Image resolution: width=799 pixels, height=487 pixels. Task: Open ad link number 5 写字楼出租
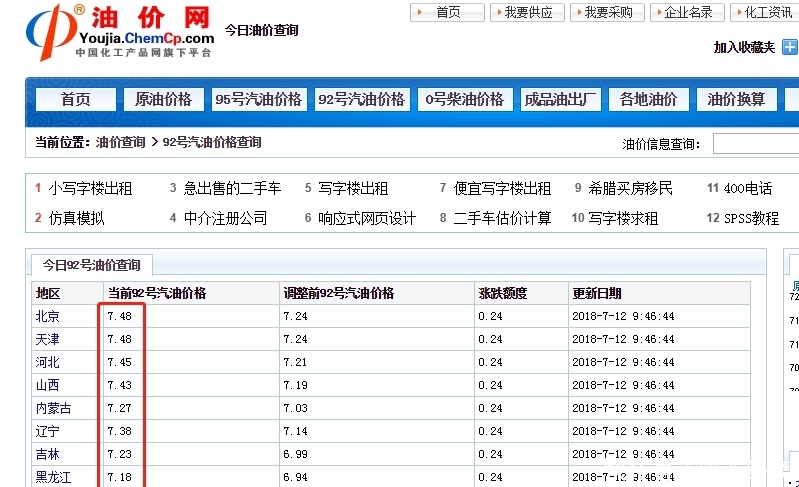[353, 188]
